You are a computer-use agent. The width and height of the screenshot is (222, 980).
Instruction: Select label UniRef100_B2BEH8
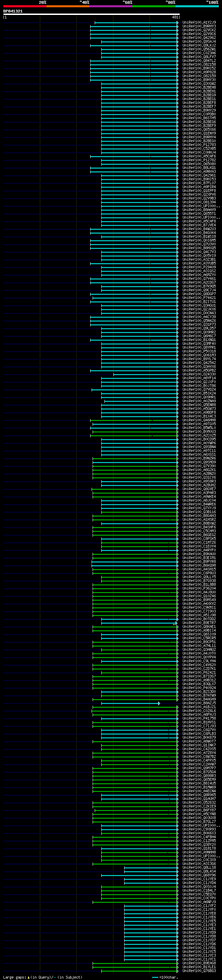pyautogui.click(x=199, y=88)
